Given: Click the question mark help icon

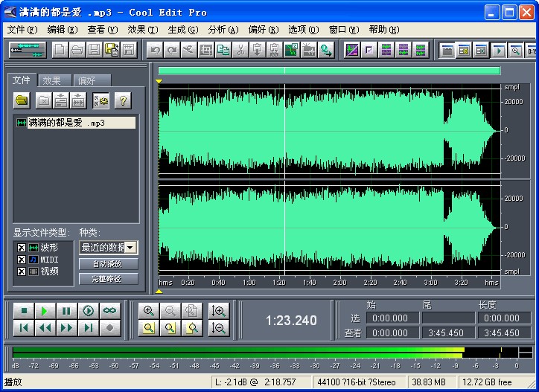Looking at the screenshot, I should [x=122, y=100].
